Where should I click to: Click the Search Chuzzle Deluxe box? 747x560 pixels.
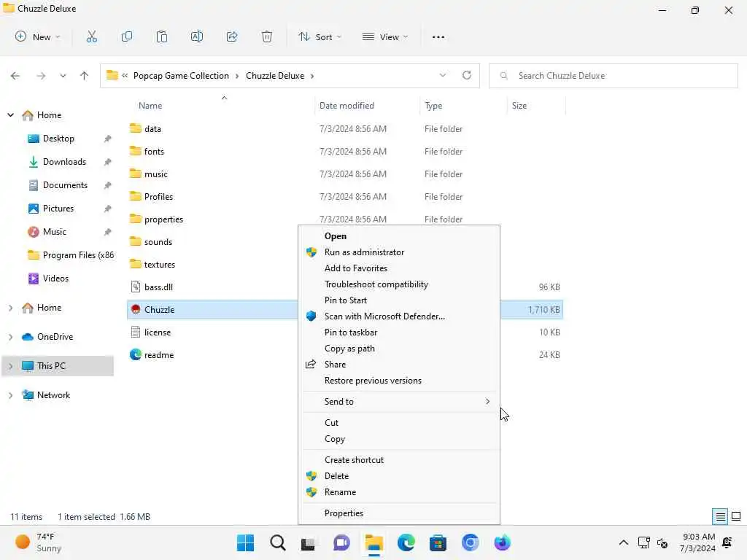pos(613,76)
